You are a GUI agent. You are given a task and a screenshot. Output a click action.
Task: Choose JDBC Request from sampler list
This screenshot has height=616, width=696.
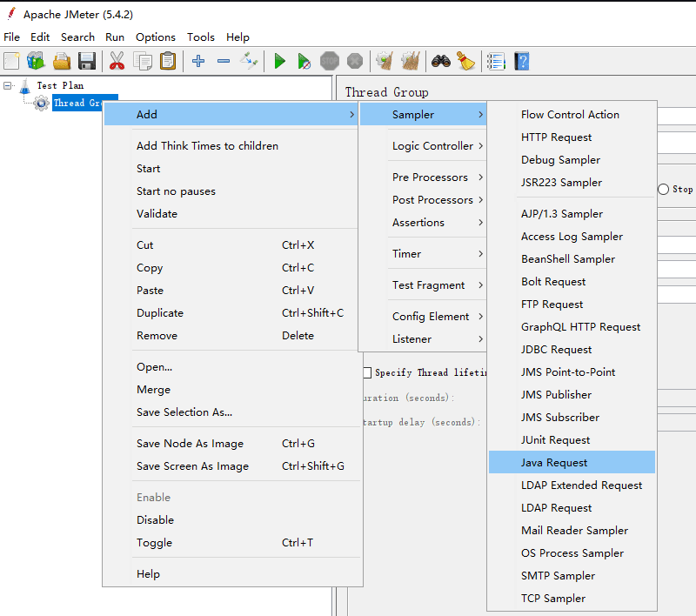(572, 350)
